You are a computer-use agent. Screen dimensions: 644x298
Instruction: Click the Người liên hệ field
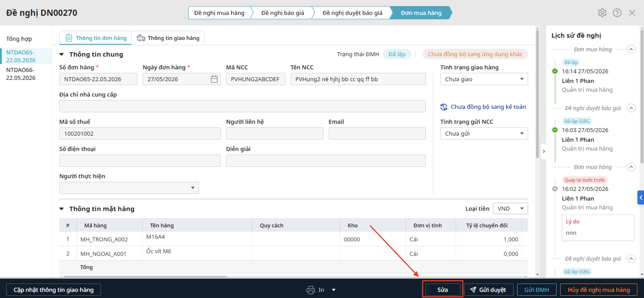pos(275,133)
